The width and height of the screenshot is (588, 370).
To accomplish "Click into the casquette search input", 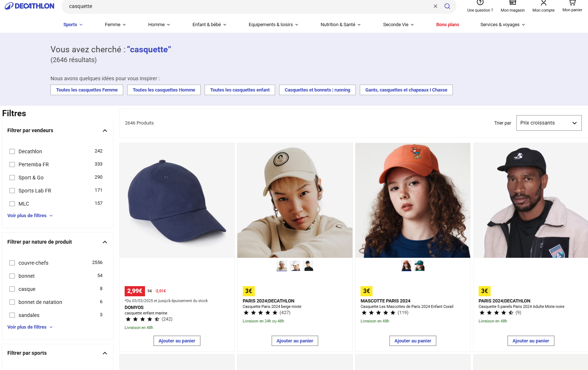I will click(x=247, y=6).
